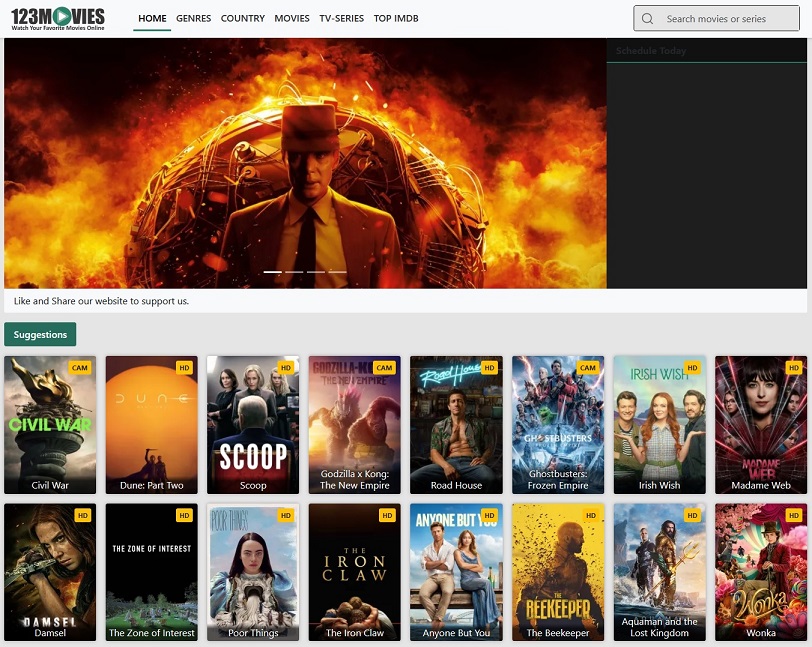Click the CAM badge on Ghostbusters
The image size is (812, 647).
(x=588, y=368)
